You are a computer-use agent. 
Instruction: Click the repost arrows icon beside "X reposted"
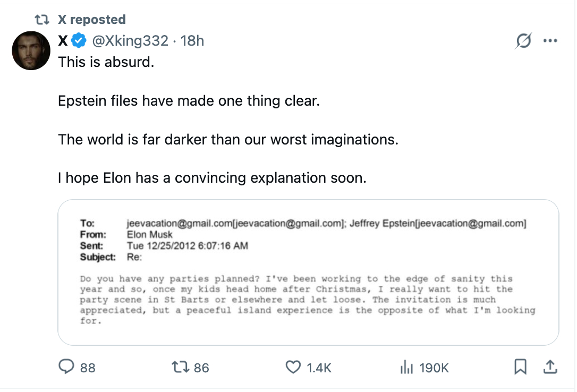(x=41, y=20)
